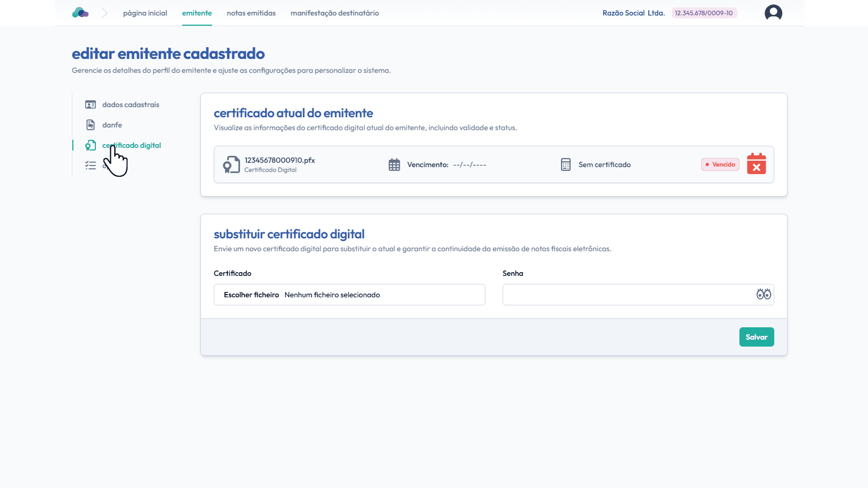
Task: Open the CNPJ 12.345.678/0009-10 chip
Action: point(704,12)
